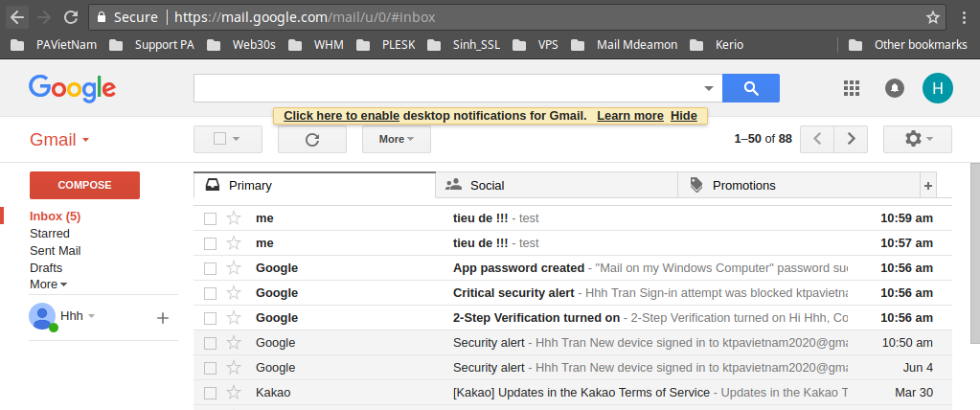Open the Inbox (5) label
Viewport: 980px width, 410px height.
pyautogui.click(x=55, y=216)
